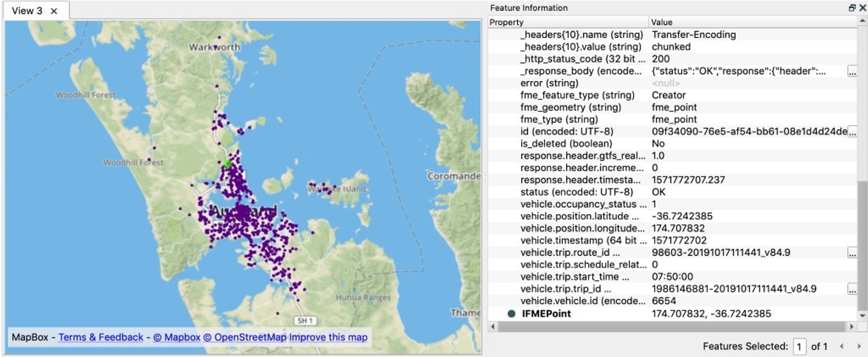Open the Terms & Feedback link
This screenshot has width=868, height=357.
coord(101,337)
